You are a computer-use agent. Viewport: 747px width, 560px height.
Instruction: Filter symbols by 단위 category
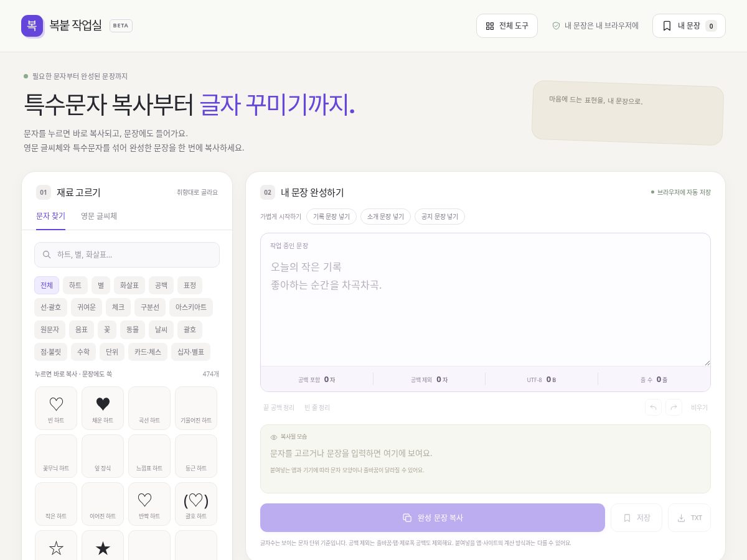pos(112,352)
